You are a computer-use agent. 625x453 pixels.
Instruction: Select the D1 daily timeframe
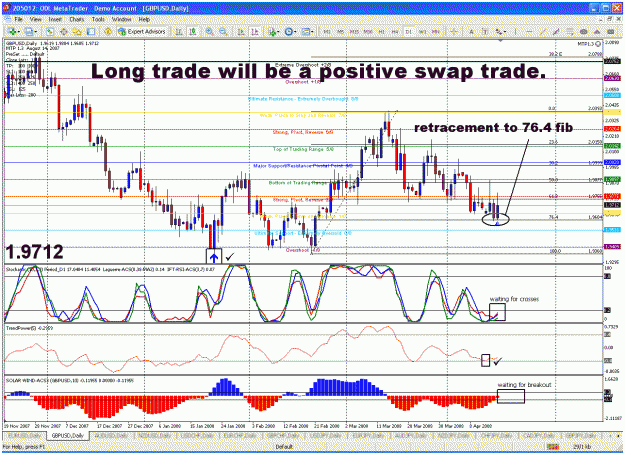coord(408,32)
